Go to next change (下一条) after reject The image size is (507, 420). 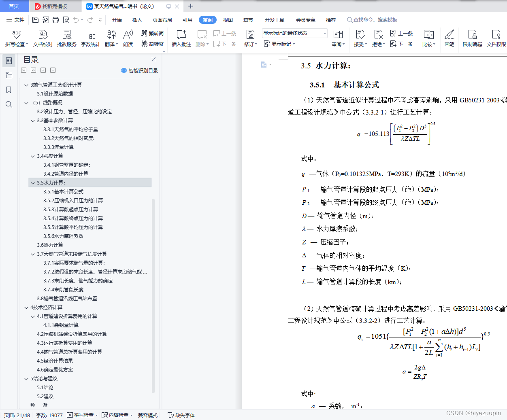pyautogui.click(x=401, y=44)
